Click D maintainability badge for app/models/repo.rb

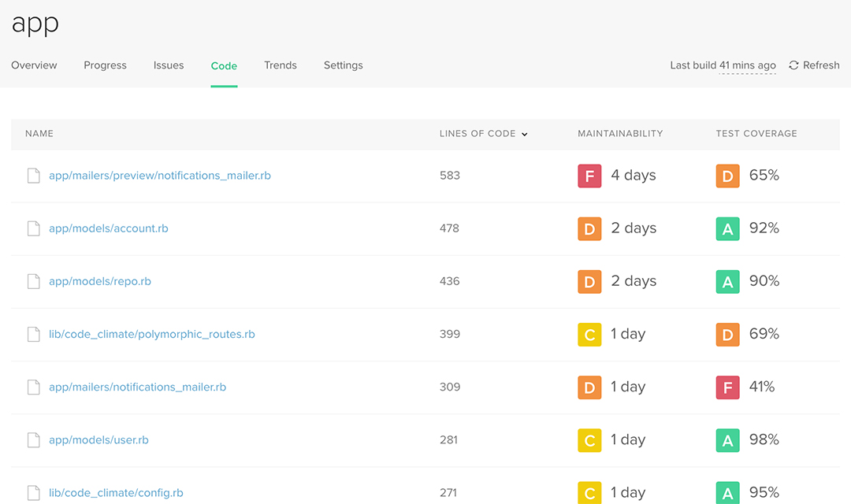(x=589, y=282)
